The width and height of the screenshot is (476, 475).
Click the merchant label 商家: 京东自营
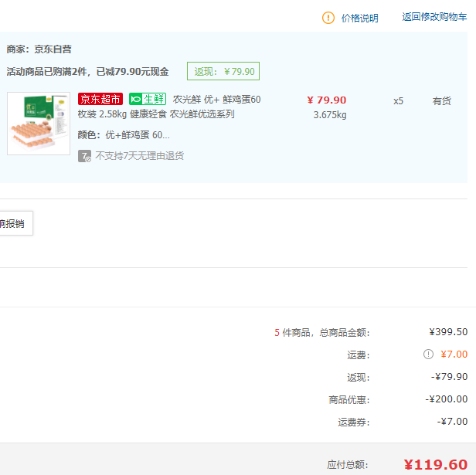point(39,49)
